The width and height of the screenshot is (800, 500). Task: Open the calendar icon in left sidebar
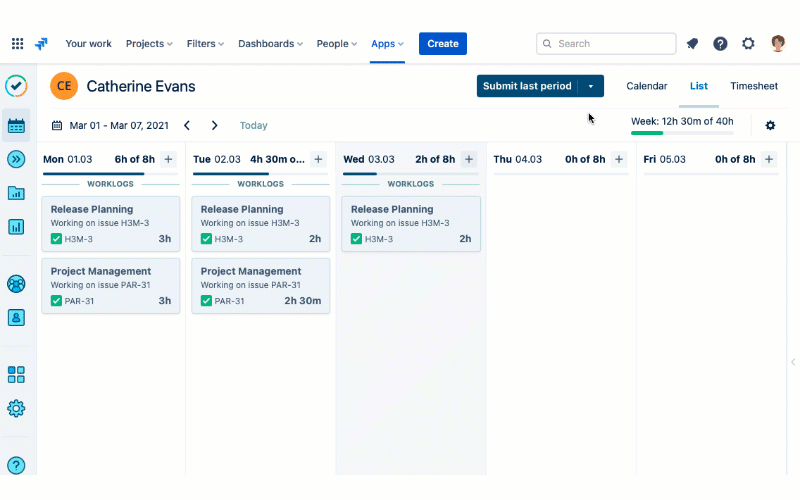point(16,126)
